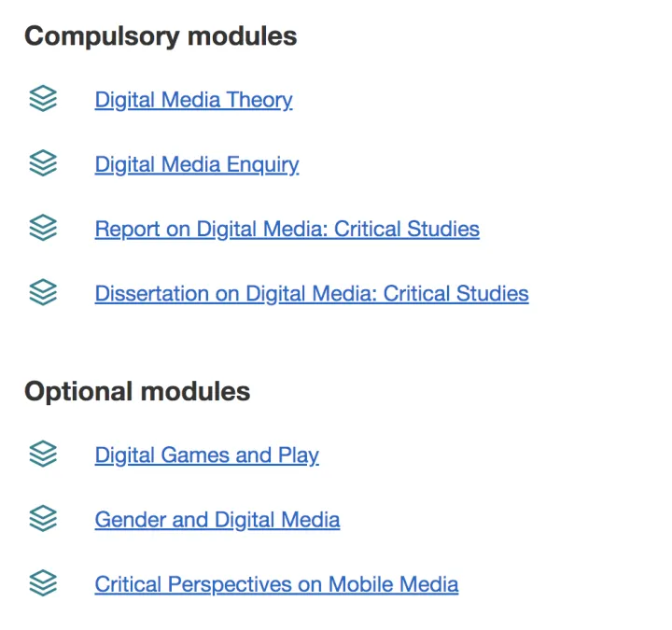Select the word Theory in the first link
672x630 pixels.
[x=259, y=100]
